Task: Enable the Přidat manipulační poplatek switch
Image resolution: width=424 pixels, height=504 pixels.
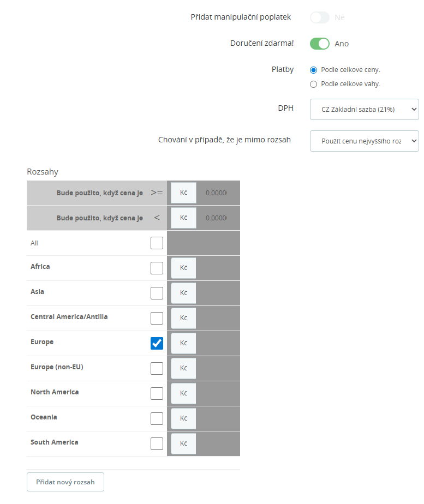Action: (320, 17)
